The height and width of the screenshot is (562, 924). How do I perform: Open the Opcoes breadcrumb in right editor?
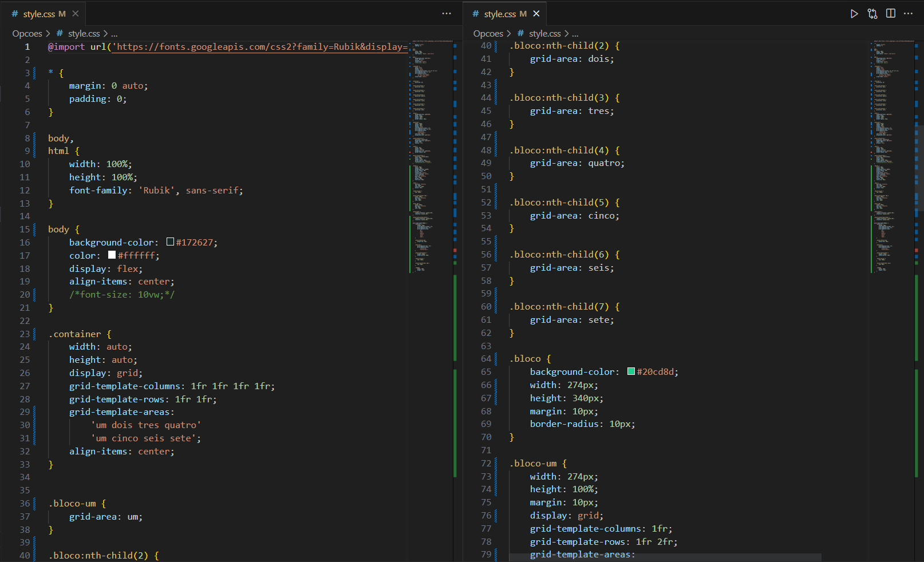(488, 34)
